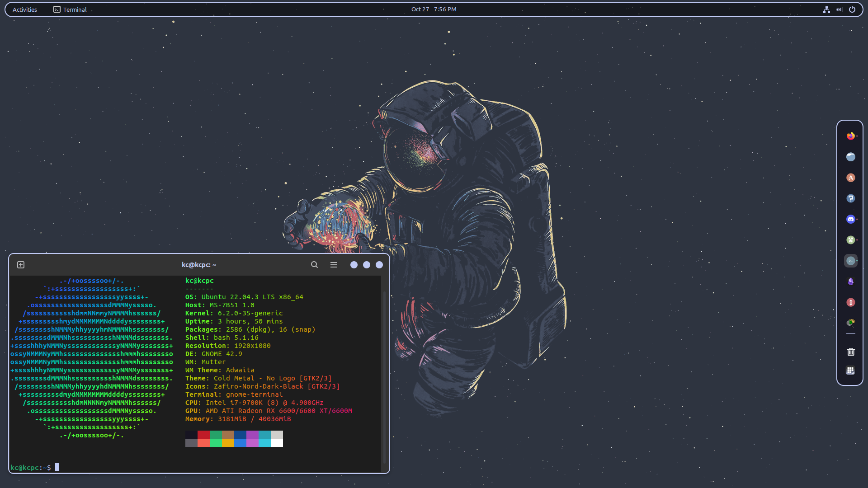The image size is (868, 488).
Task: Open the Terminal app menu in the top bar
Action: pos(70,9)
